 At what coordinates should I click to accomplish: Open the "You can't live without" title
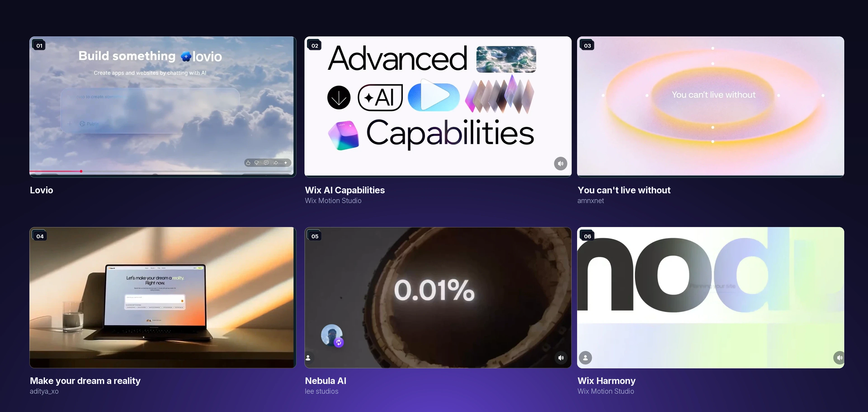click(624, 190)
